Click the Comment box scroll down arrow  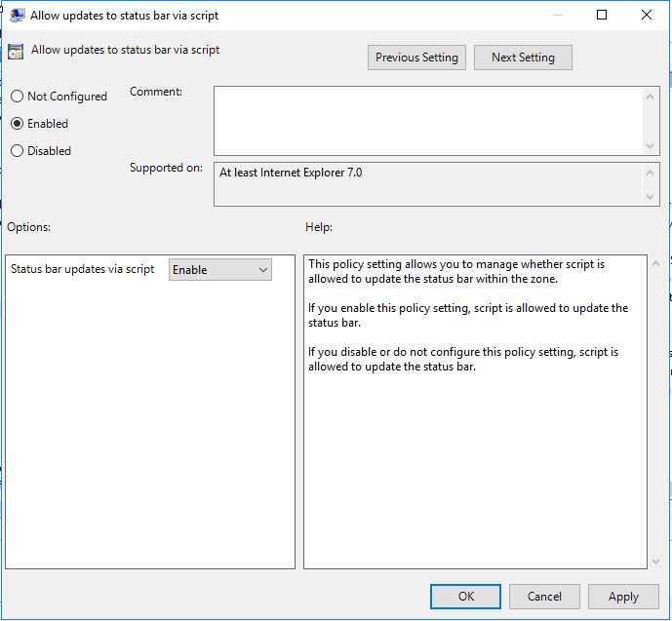coord(652,145)
